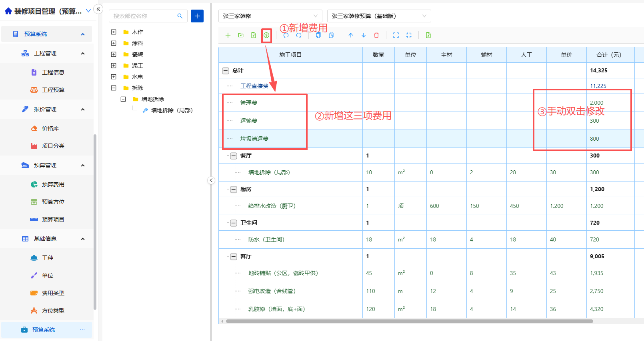Image resolution: width=644 pixels, height=341 pixels.
Task: Click the search magnifier icon
Action: tap(180, 16)
